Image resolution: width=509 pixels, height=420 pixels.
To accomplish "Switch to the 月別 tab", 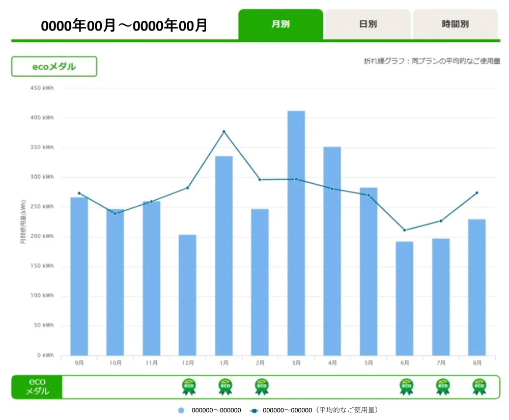I will coord(280,24).
